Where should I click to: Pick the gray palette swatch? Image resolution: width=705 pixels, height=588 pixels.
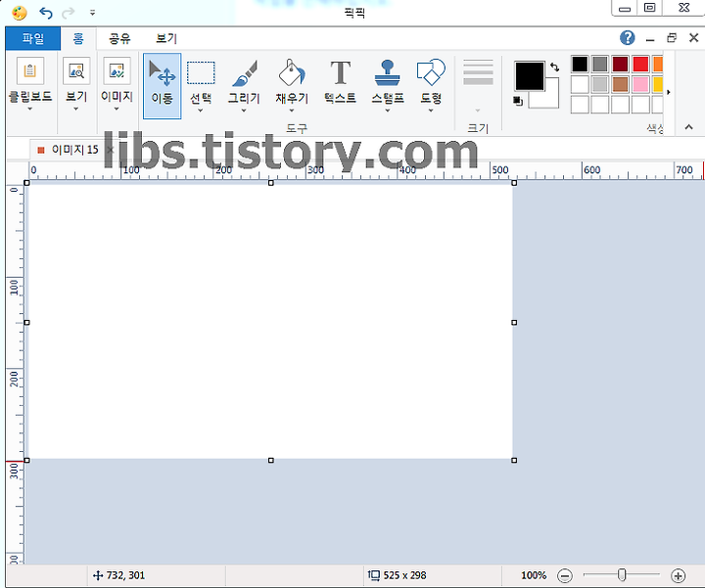600,64
